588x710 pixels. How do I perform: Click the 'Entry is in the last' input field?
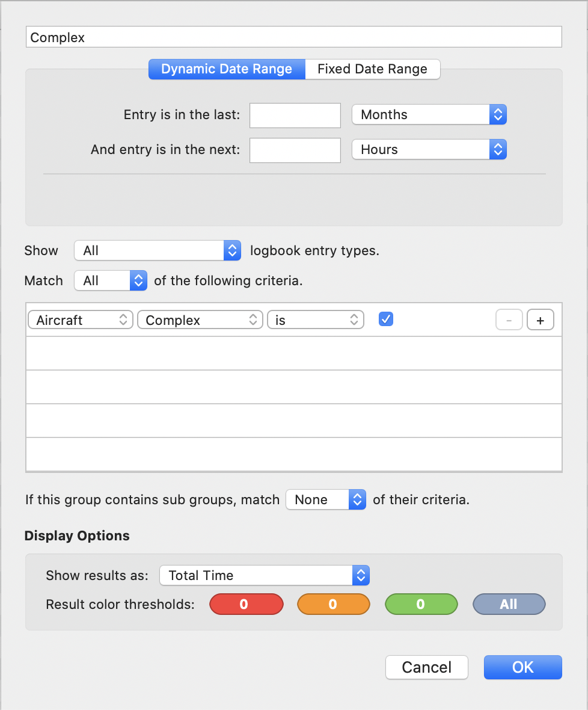pos(295,116)
